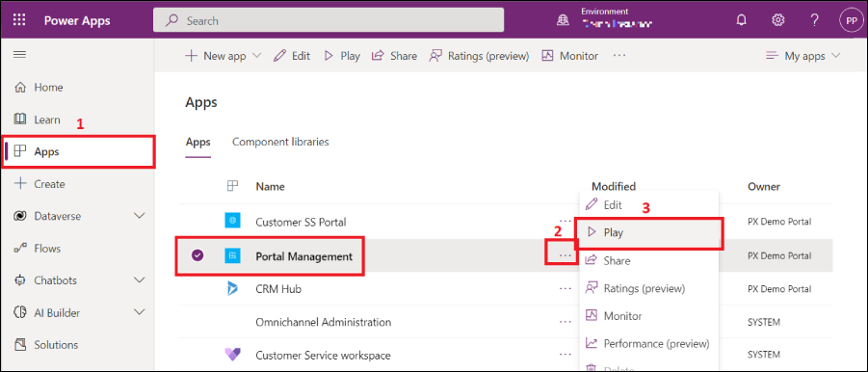Viewport: 868px width, 372px height.
Task: Choose Share in context menu
Action: 648,260
